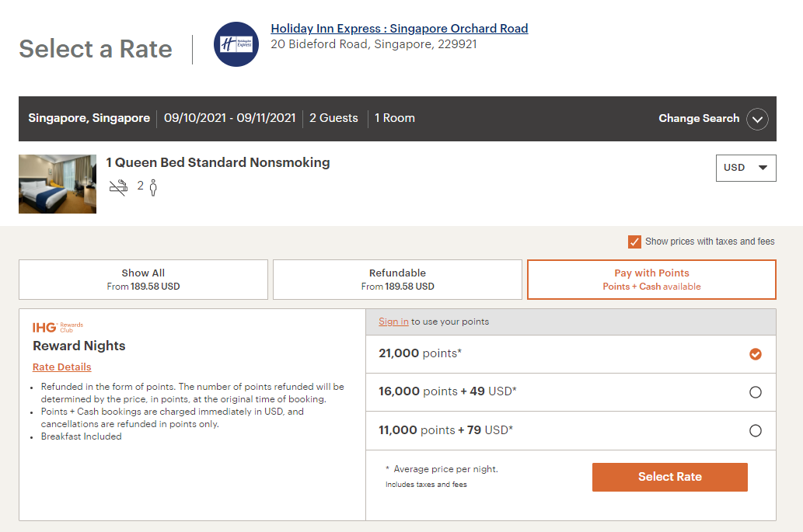Select the 21,000 points radio option

[x=756, y=354]
